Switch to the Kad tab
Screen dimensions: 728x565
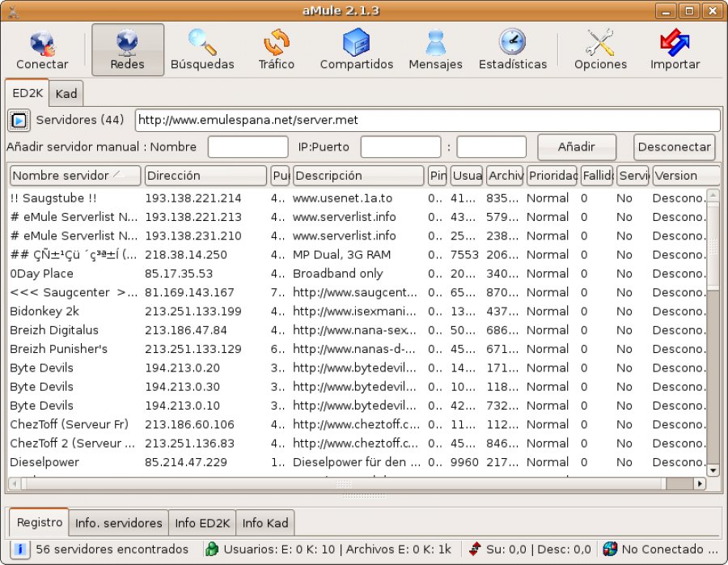click(x=66, y=94)
